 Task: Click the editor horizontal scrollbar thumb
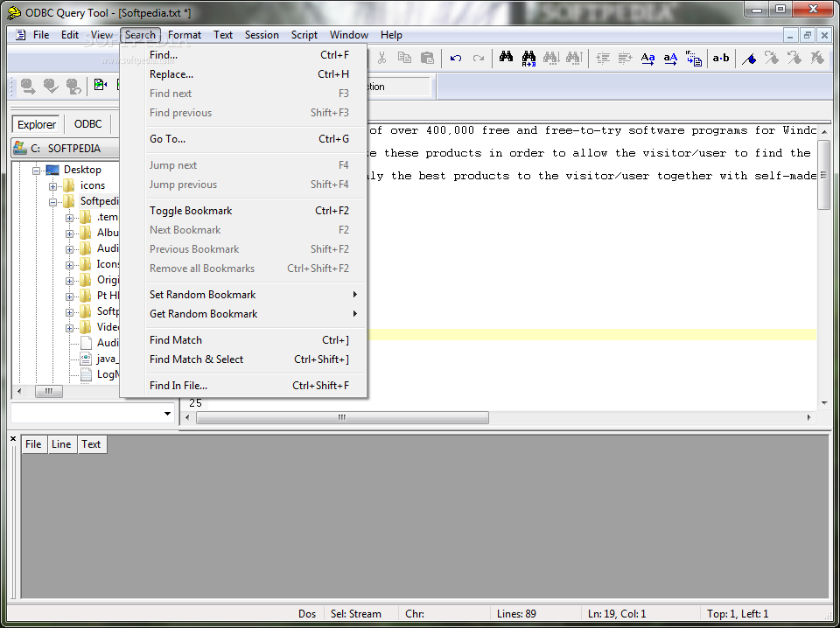342,417
